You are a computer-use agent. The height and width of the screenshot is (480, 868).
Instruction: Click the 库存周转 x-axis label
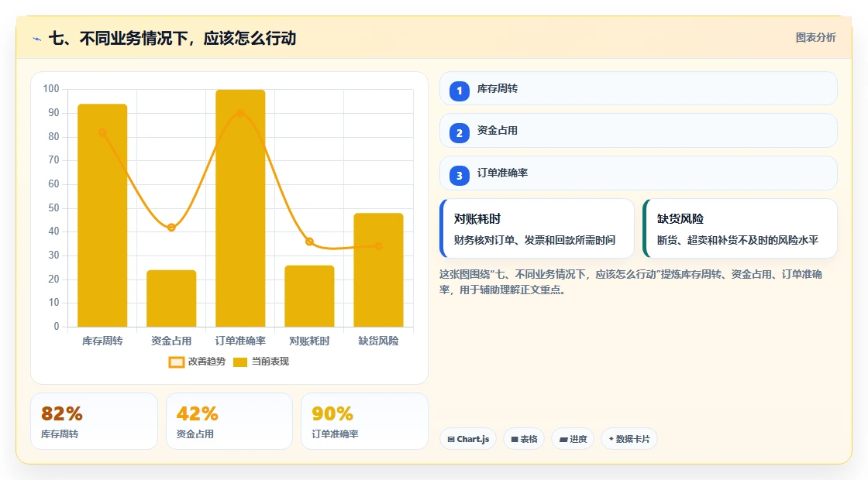102,341
